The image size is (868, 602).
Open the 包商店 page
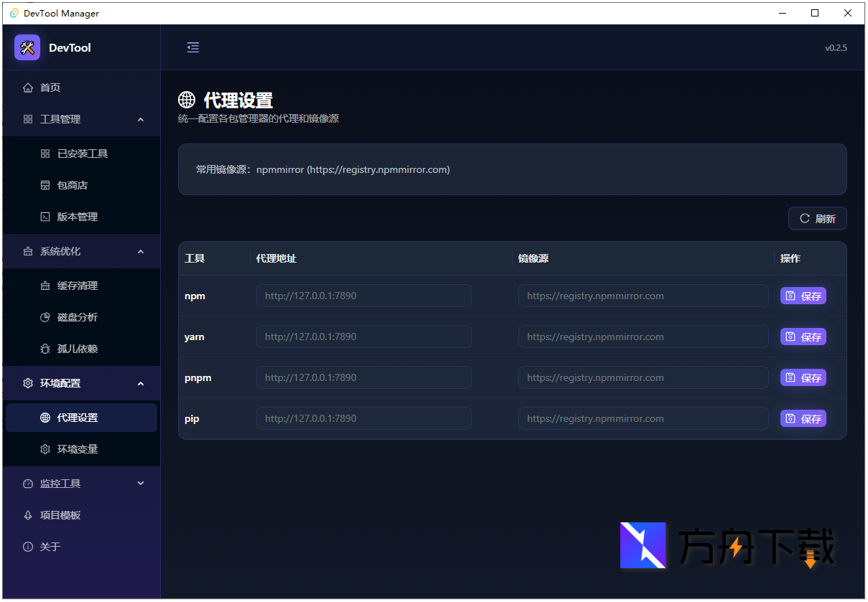pyautogui.click(x=81, y=184)
